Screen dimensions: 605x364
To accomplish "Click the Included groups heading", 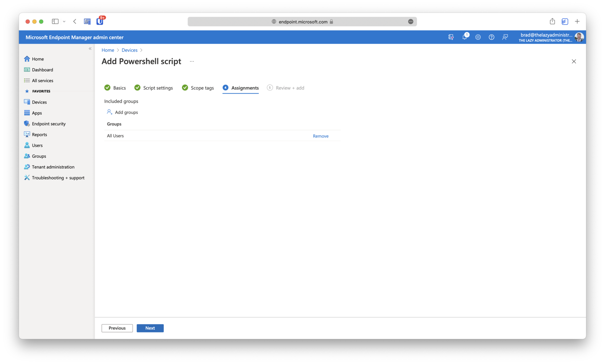I will 121,101.
